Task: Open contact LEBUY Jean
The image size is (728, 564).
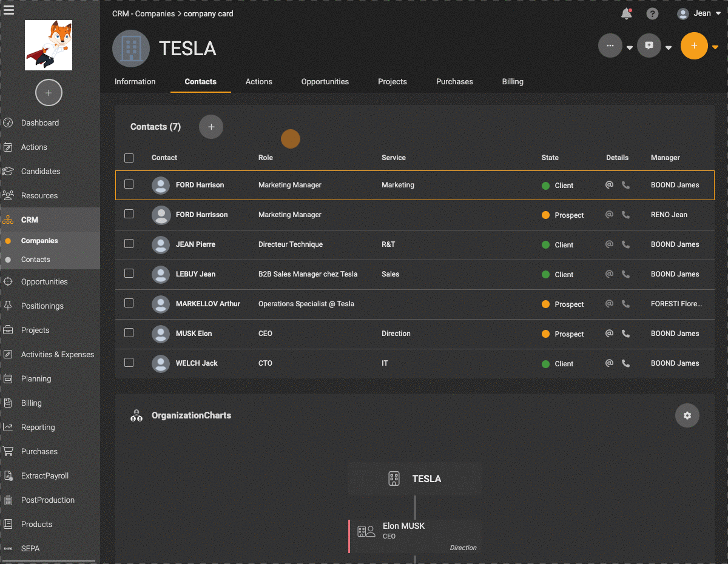Action: click(x=195, y=274)
